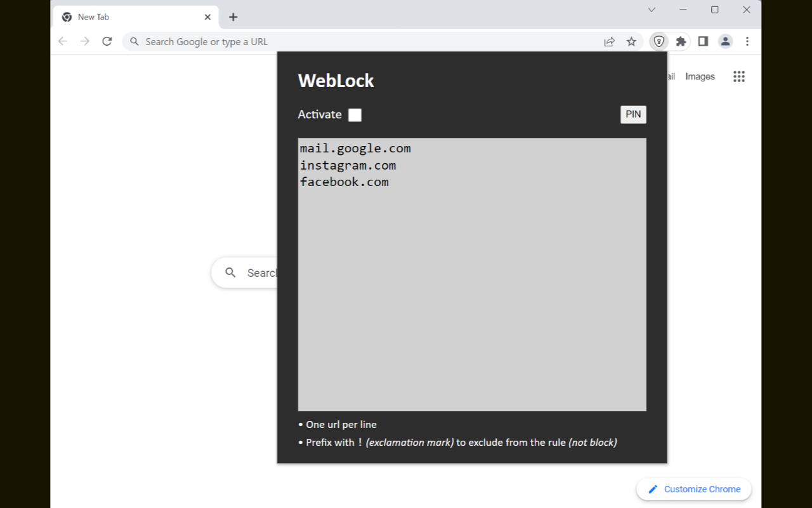Open the Google Apps grid launcher

click(x=738, y=76)
